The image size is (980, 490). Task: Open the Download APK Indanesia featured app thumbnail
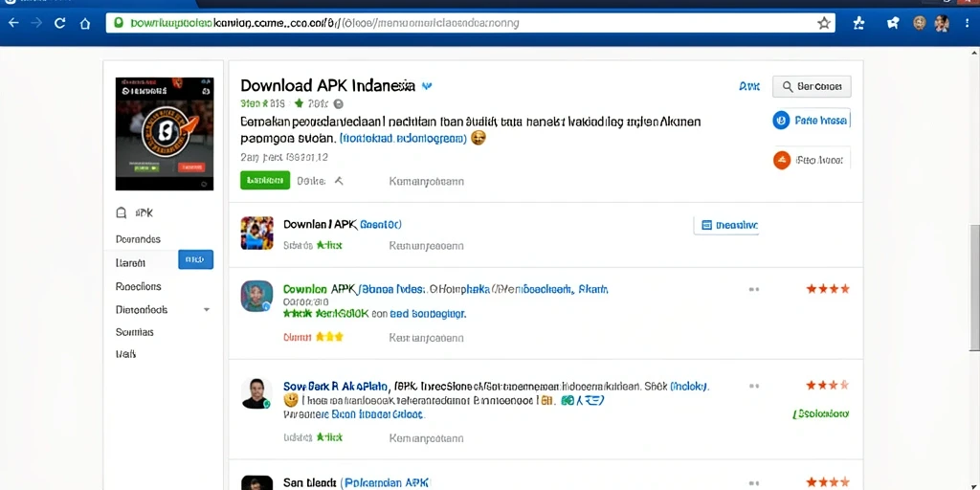pyautogui.click(x=165, y=134)
